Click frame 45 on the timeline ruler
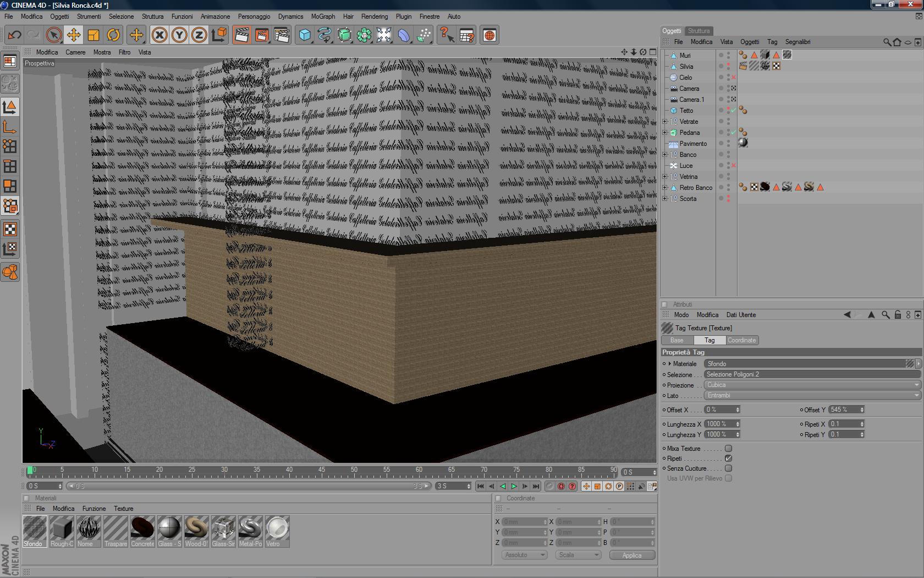Screen dimensions: 924x578 [322, 471]
